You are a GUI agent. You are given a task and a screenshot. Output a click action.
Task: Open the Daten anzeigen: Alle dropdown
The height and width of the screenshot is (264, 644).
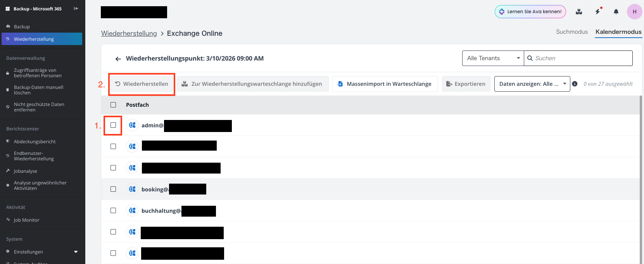(532, 84)
